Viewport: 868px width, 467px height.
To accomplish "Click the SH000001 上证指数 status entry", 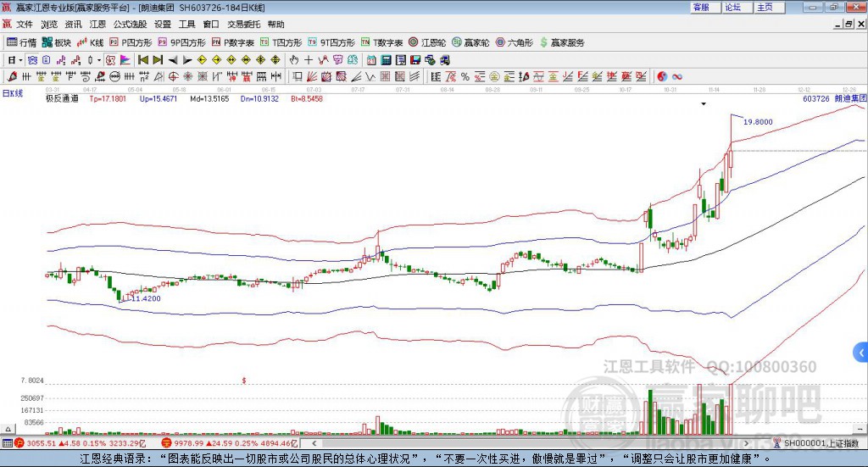I will pos(816,443).
